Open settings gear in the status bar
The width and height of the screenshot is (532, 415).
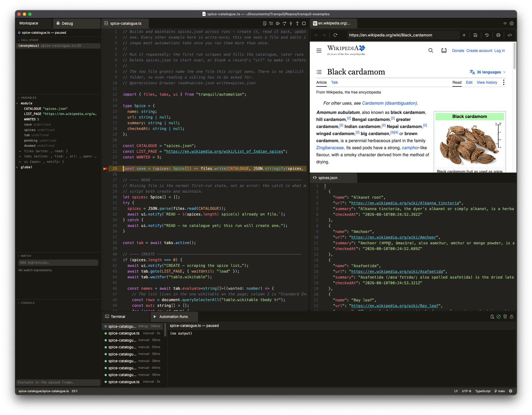(511, 391)
